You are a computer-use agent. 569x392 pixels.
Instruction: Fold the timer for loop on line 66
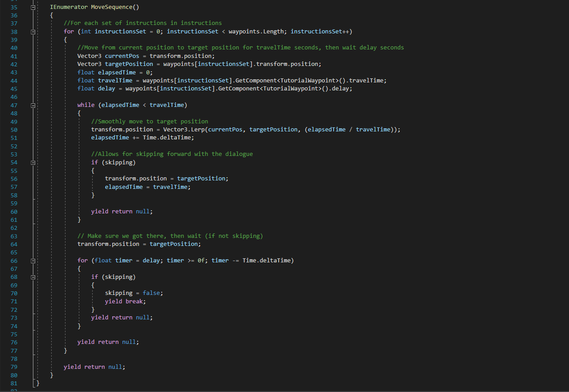click(33, 261)
